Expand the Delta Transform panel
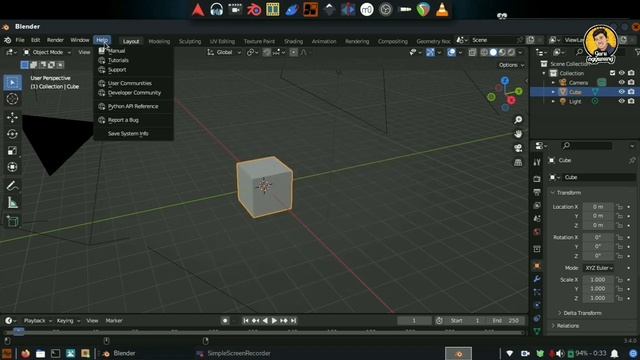 point(582,313)
